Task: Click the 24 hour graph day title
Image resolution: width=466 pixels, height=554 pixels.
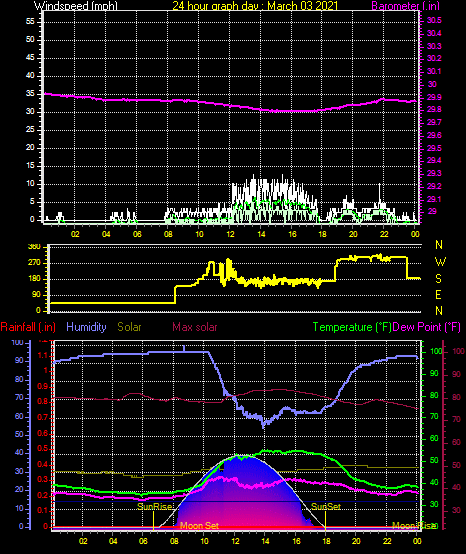Action: point(255,5)
